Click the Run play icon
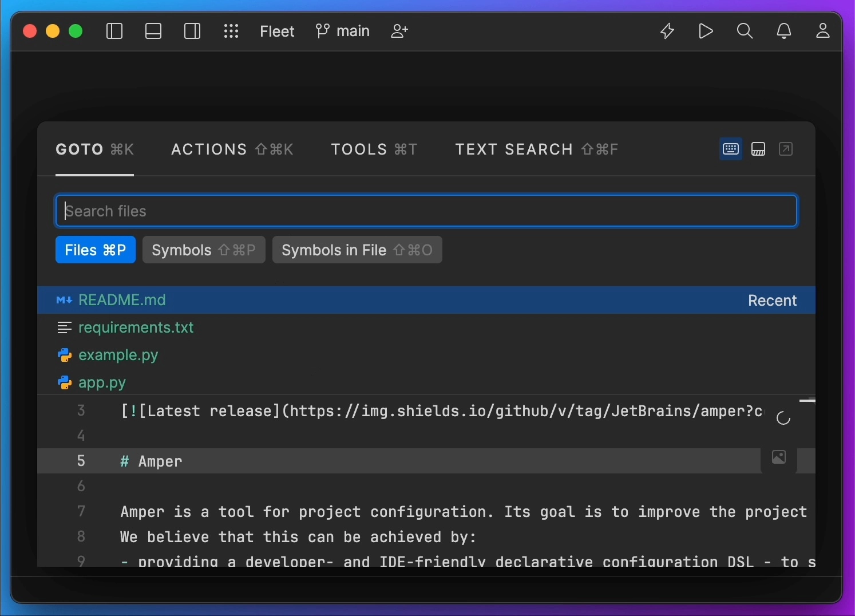 pyautogui.click(x=706, y=31)
